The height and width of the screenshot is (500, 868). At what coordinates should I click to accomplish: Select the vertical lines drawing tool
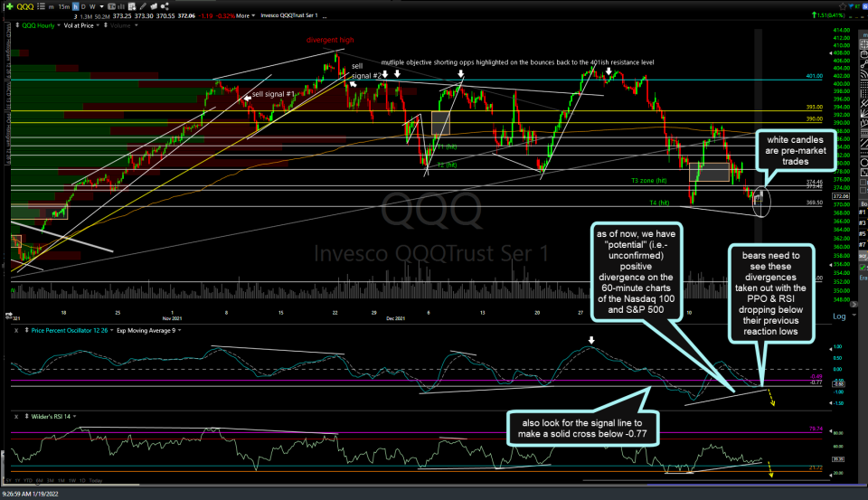tap(864, 94)
